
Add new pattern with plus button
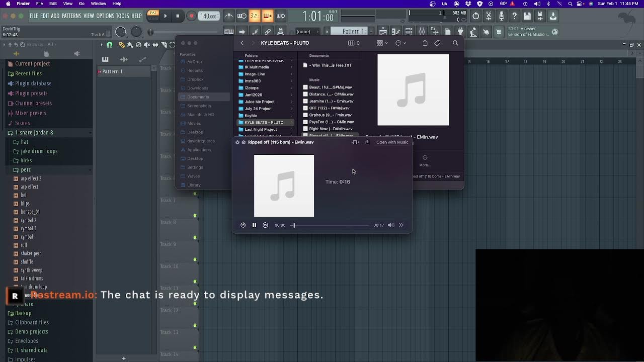pos(371,32)
